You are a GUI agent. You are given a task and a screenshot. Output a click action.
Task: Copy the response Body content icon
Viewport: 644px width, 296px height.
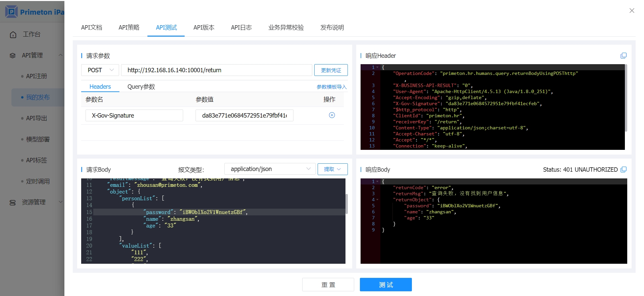pos(624,169)
